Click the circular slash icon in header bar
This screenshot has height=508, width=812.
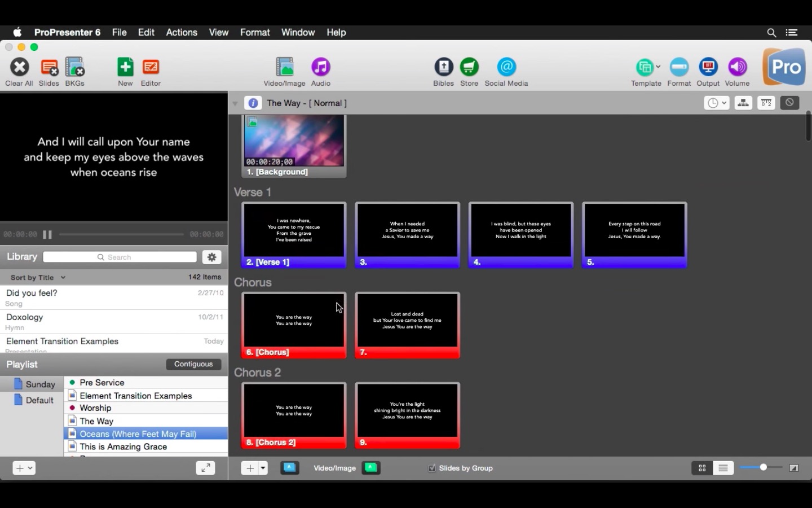tap(789, 103)
